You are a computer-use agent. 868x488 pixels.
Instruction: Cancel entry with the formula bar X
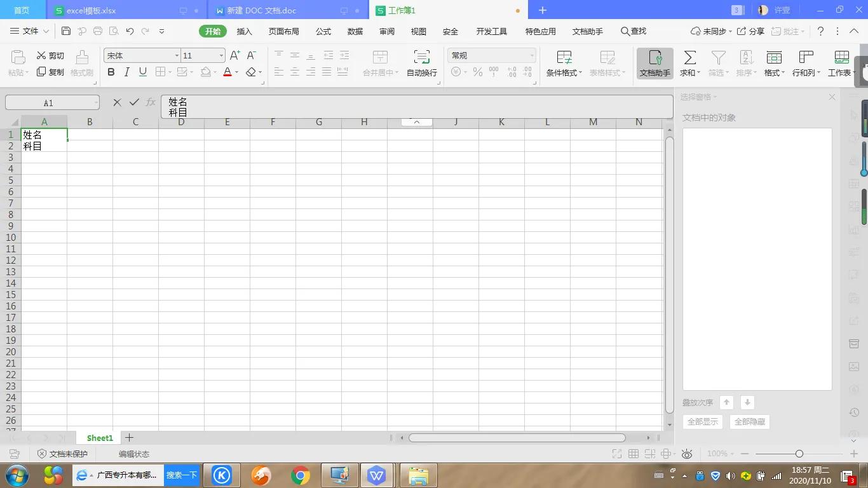[x=117, y=102]
